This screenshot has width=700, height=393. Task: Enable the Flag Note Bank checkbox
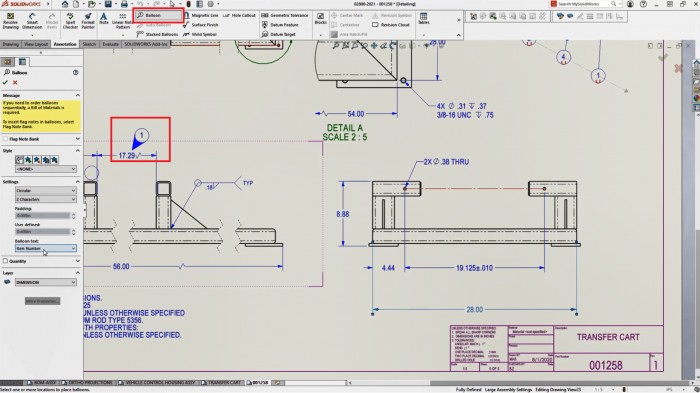(x=5, y=139)
